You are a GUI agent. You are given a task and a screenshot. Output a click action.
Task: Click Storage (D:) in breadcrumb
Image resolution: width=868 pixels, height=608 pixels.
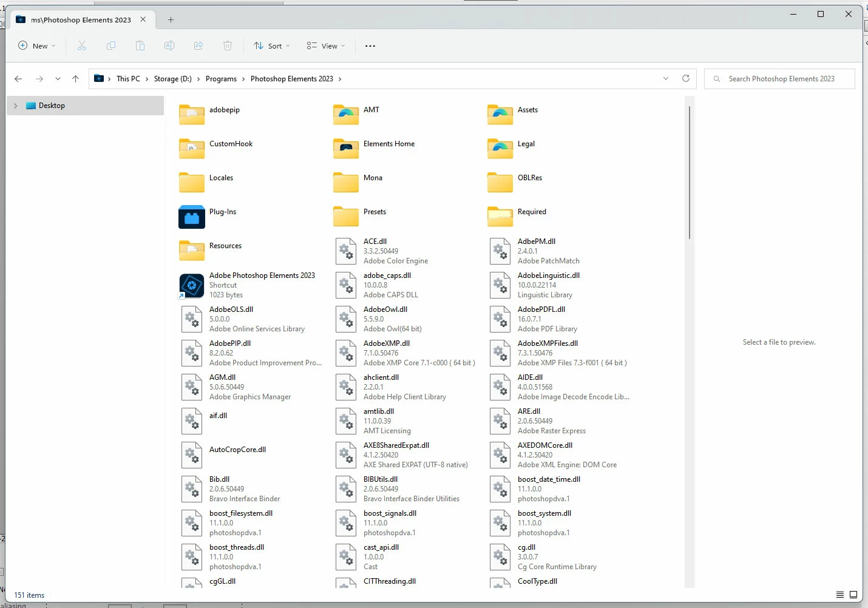point(172,79)
